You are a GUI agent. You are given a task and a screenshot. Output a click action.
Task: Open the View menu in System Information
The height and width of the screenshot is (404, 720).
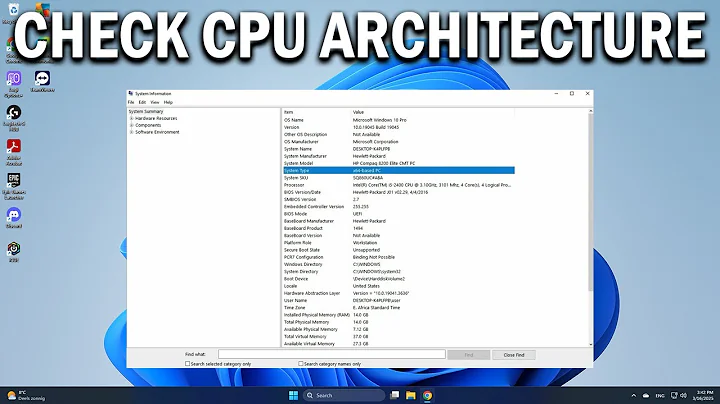[x=155, y=102]
